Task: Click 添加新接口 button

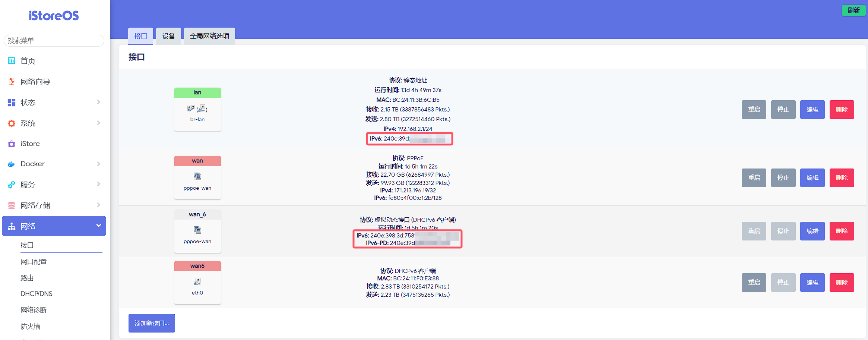Action: click(152, 323)
